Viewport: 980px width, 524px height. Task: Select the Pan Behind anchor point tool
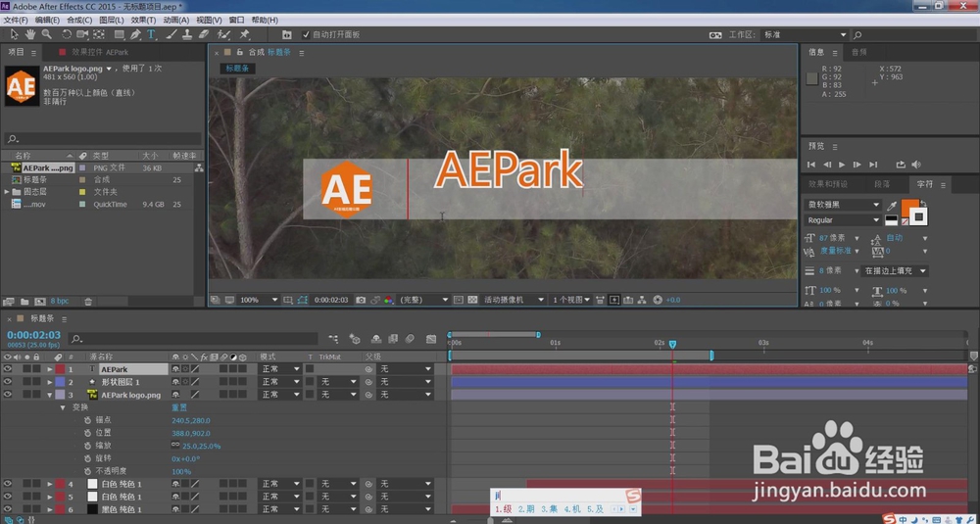point(99,34)
